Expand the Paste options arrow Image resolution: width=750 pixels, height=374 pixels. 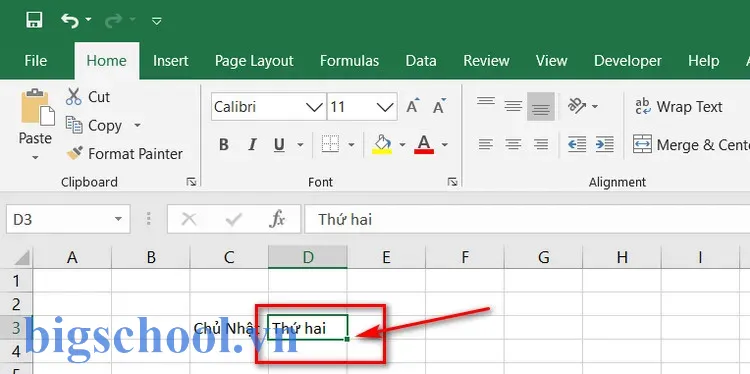35,157
